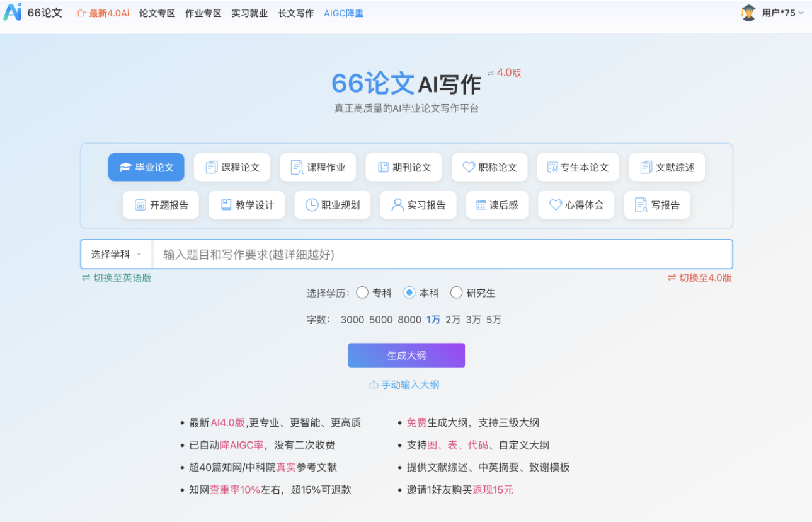Click the text 超40篇知网/中科院真实参考文献

coord(263,467)
